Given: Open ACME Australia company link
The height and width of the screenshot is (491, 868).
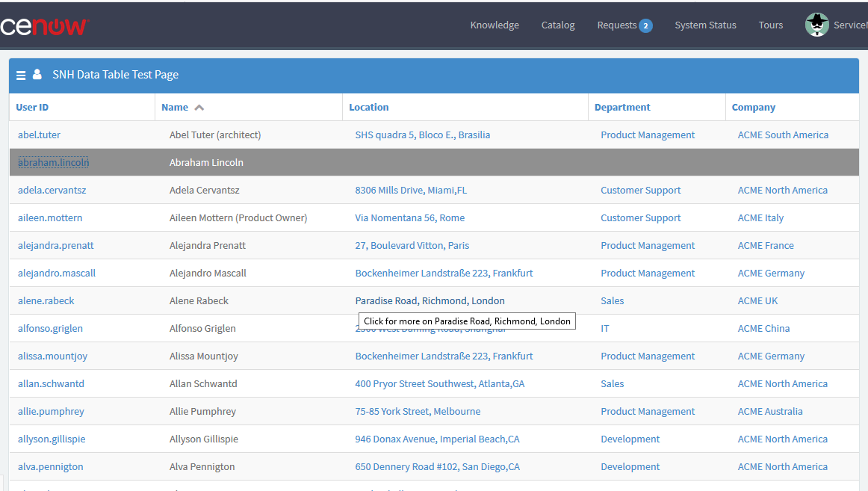Looking at the screenshot, I should point(770,412).
